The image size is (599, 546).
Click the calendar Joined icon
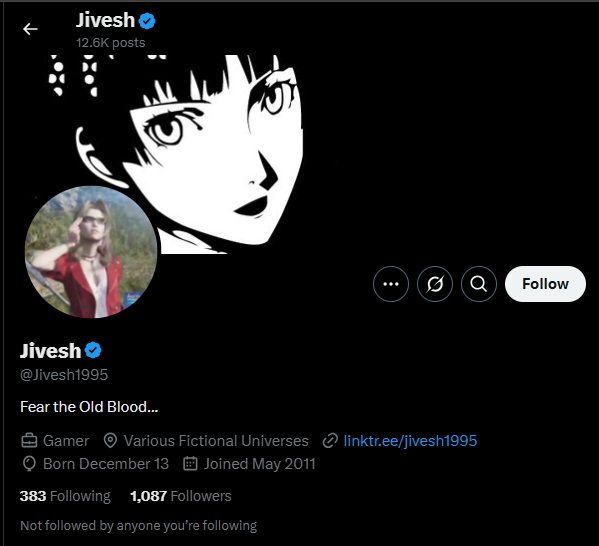pyautogui.click(x=190, y=463)
